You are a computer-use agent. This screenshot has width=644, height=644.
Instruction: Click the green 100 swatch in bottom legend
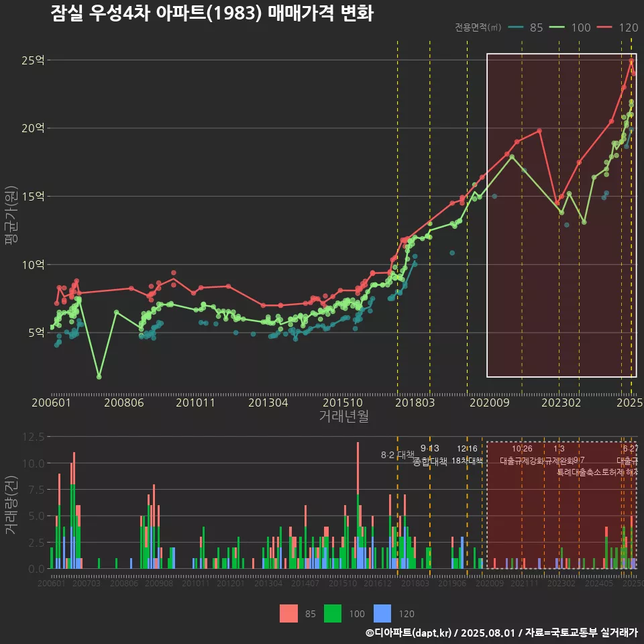coord(333,614)
